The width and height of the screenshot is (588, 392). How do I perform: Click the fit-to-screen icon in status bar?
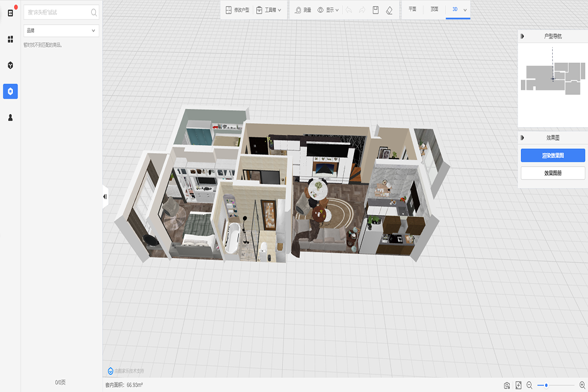519,385
